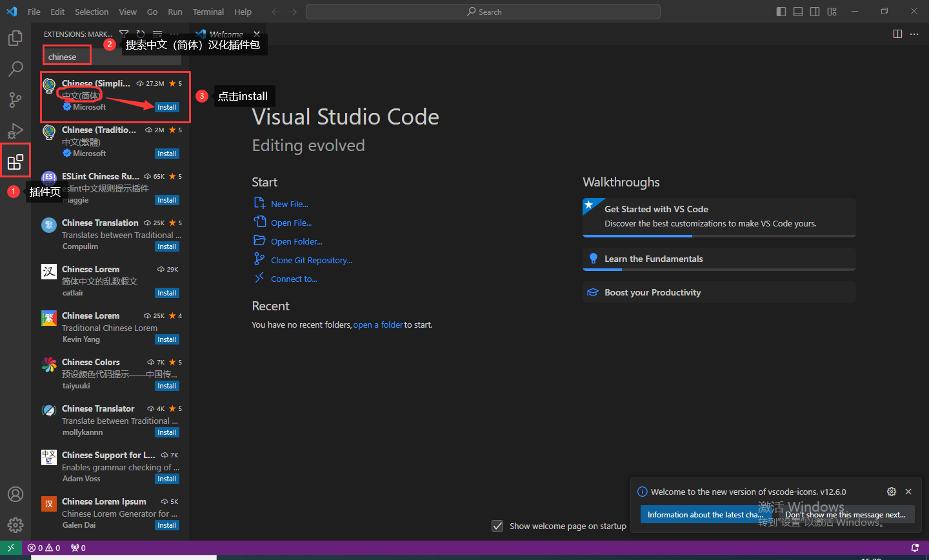Install Chinese (Simplified) language pack

click(167, 107)
